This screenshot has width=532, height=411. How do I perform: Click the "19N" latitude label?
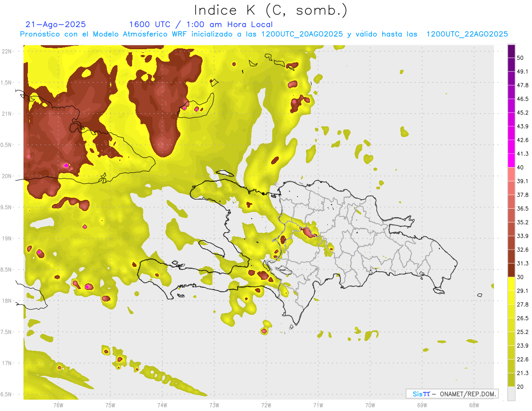coord(7,238)
